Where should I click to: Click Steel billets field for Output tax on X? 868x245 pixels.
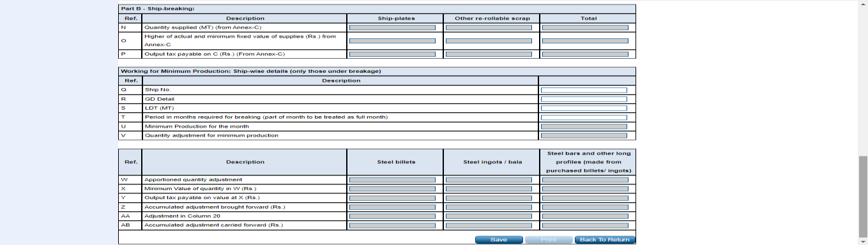pos(392,198)
